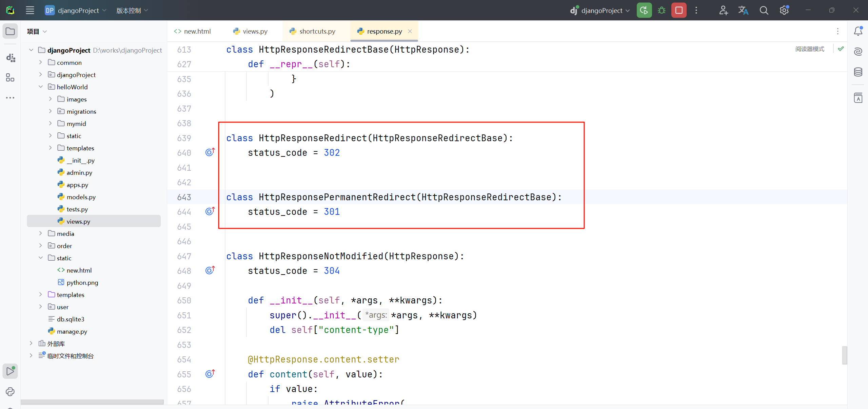Click the overriding gutter icon on line 644
This screenshot has height=409, width=868.
(210, 211)
